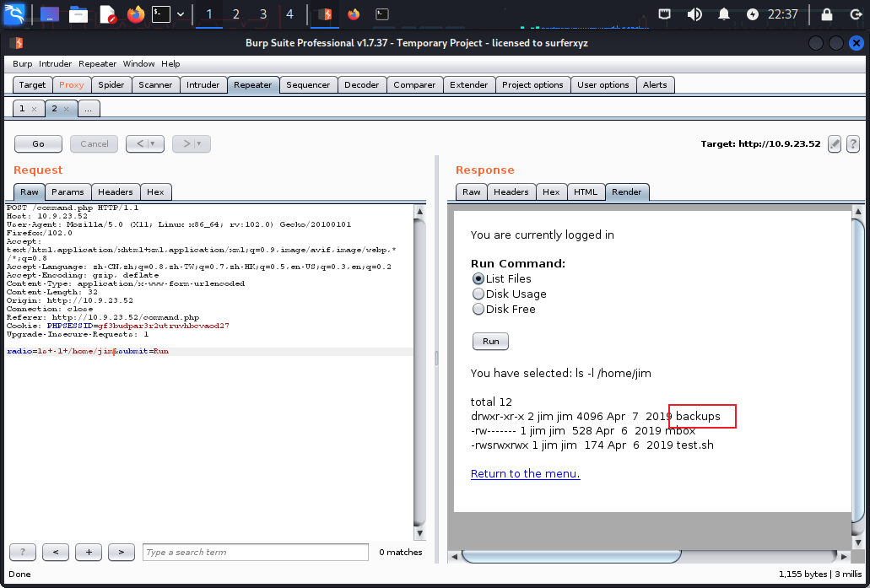Switch to the Sequencer tab
Viewport: 870px width, 588px height.
pos(308,85)
